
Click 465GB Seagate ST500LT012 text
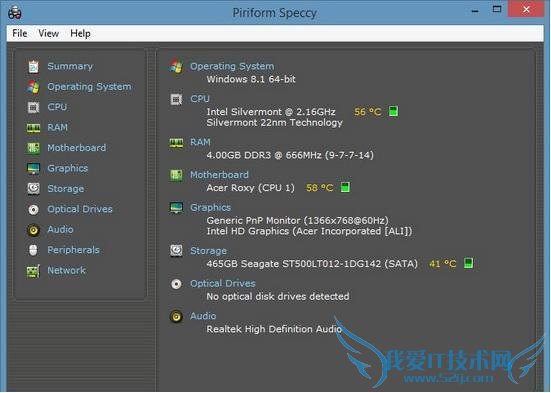coord(312,264)
